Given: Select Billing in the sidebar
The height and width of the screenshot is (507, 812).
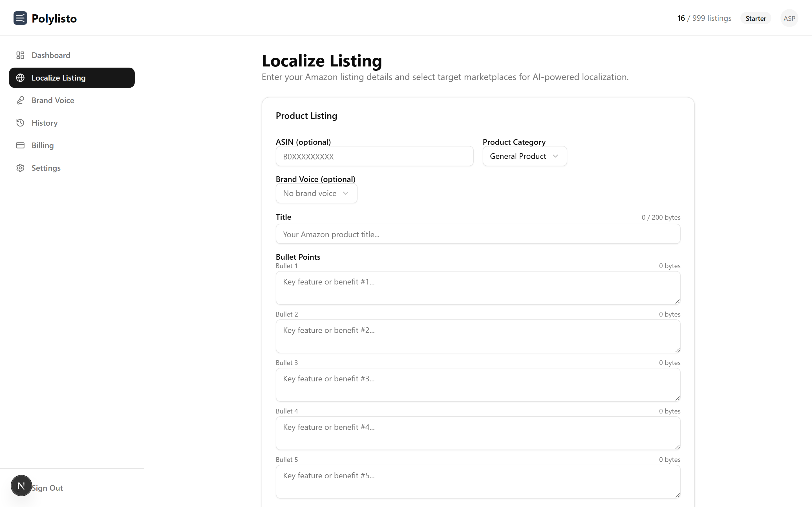Looking at the screenshot, I should click(x=43, y=145).
